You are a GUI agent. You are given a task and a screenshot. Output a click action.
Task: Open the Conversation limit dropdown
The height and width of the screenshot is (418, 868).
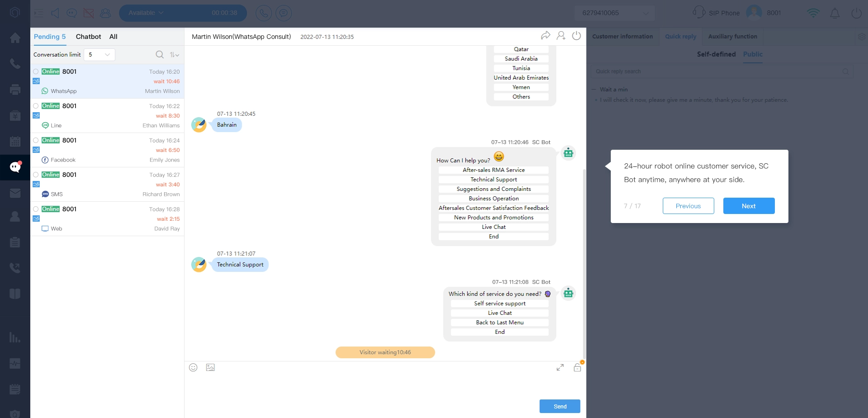(99, 55)
